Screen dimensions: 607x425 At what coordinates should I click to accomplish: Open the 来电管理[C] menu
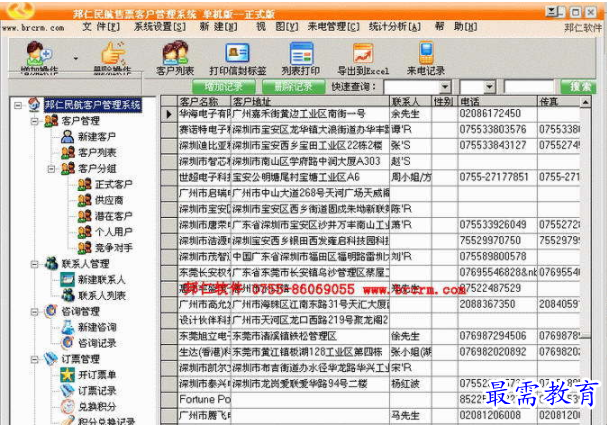click(x=333, y=27)
